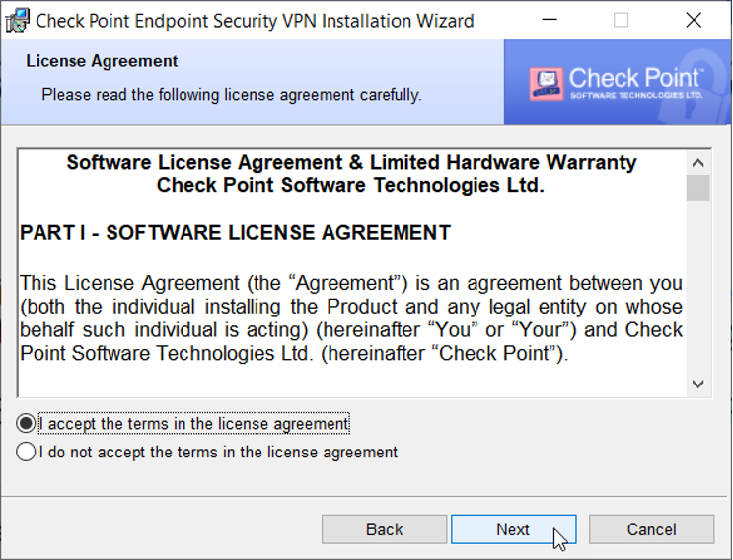Click inside the license agreement paragraph text
This screenshot has height=560, width=733.
click(x=350, y=318)
